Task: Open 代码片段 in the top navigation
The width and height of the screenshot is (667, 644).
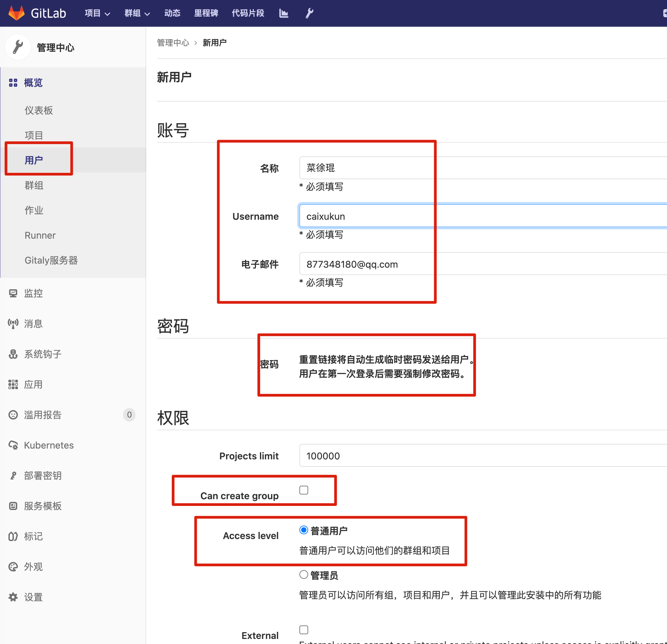Action: click(x=248, y=13)
